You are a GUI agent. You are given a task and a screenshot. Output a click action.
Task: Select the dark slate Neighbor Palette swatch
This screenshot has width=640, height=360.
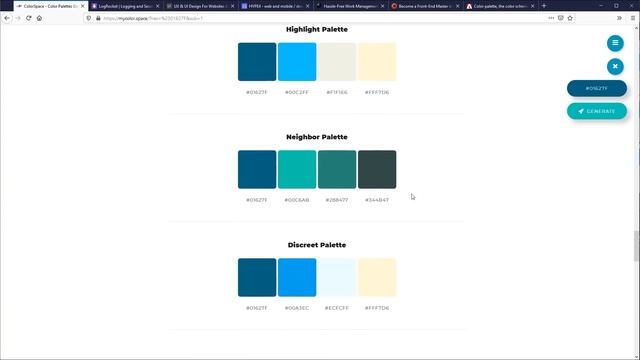[377, 169]
